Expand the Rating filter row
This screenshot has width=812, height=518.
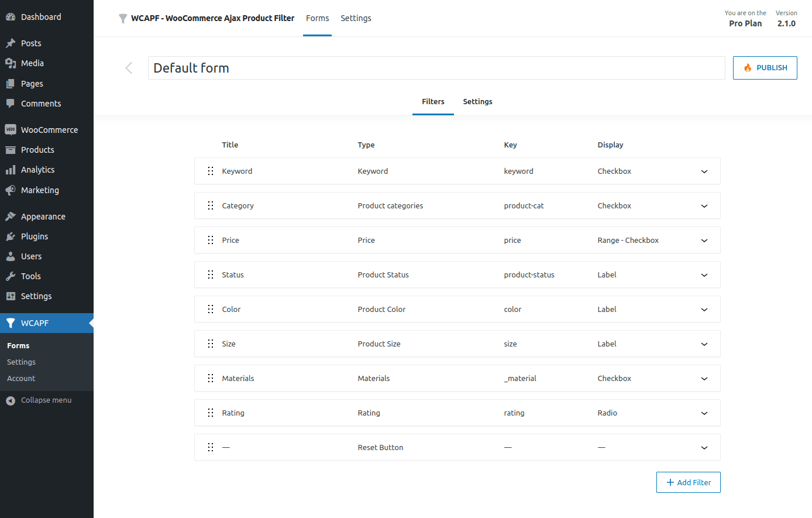click(704, 413)
